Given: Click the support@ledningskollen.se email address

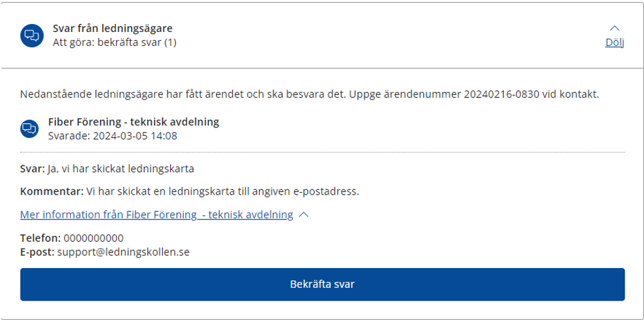Looking at the screenshot, I should tap(123, 251).
